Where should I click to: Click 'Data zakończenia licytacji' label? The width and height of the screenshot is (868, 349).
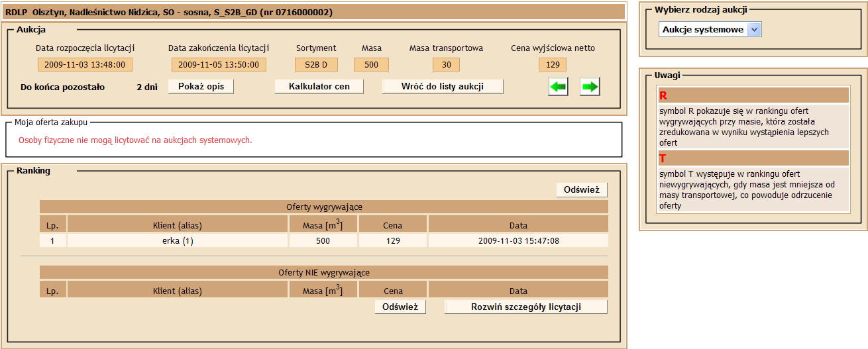click(219, 48)
